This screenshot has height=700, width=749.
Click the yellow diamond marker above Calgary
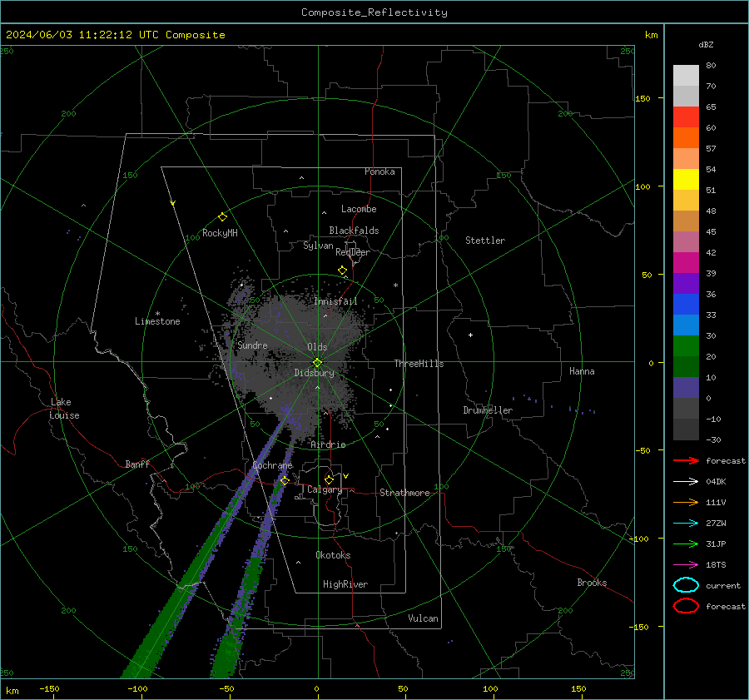click(329, 479)
